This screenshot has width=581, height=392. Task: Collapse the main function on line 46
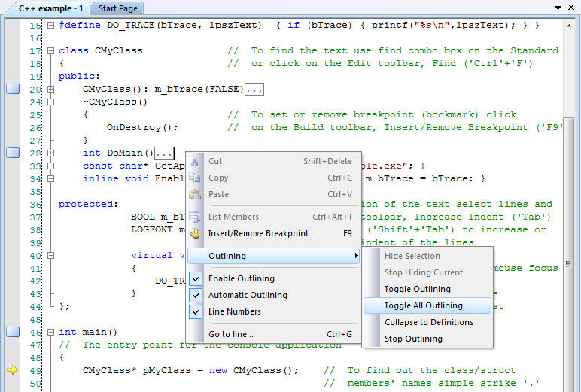coord(50,332)
